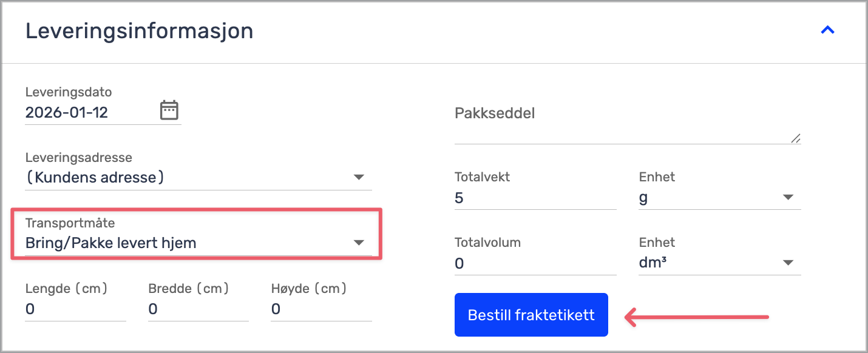
Task: Click the Leveringsadresse dropdown arrow icon
Action: pyautogui.click(x=359, y=178)
